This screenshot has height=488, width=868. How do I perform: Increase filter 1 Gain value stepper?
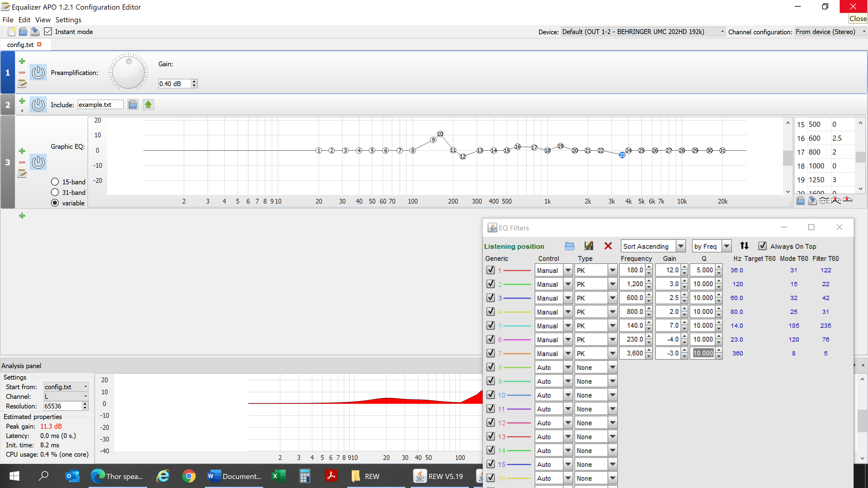(x=684, y=267)
